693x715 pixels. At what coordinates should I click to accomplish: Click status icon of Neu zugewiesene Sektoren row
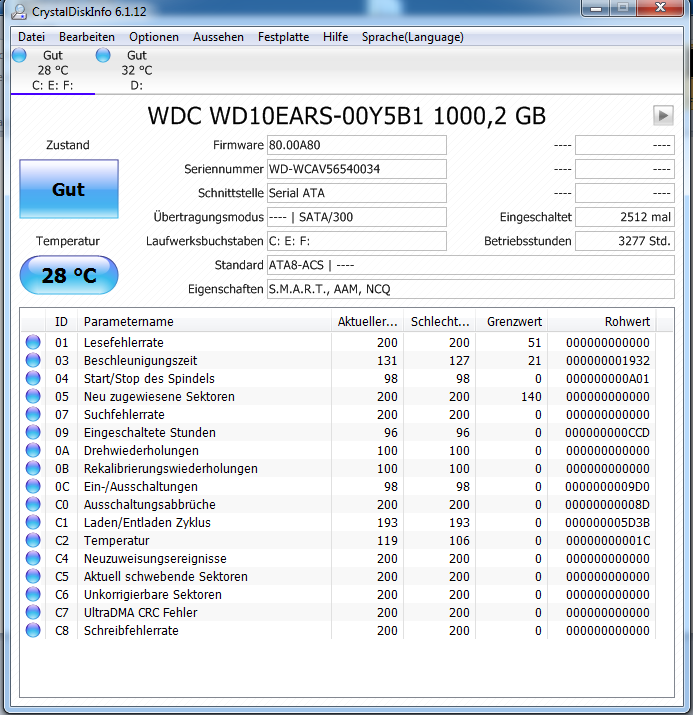[33, 396]
